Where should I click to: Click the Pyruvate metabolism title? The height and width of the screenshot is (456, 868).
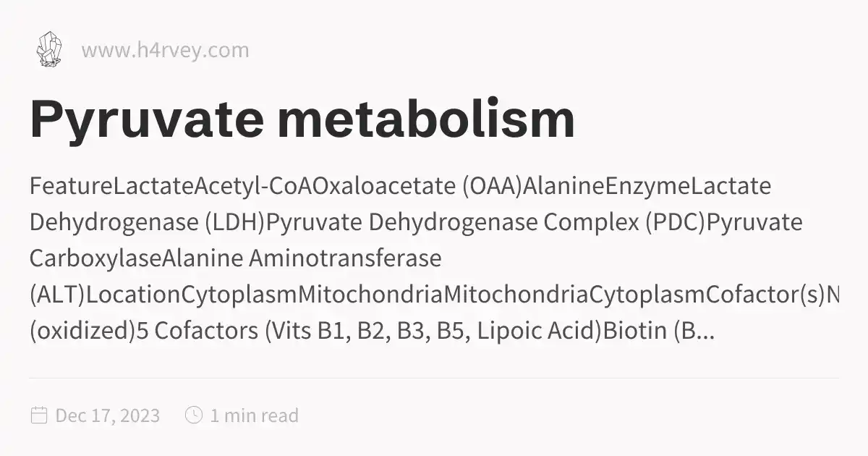[x=302, y=119]
